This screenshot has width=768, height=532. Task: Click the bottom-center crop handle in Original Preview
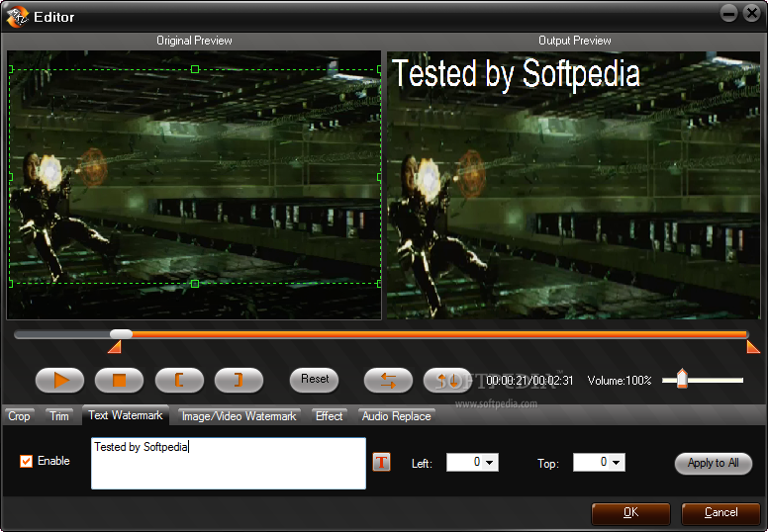click(x=195, y=284)
